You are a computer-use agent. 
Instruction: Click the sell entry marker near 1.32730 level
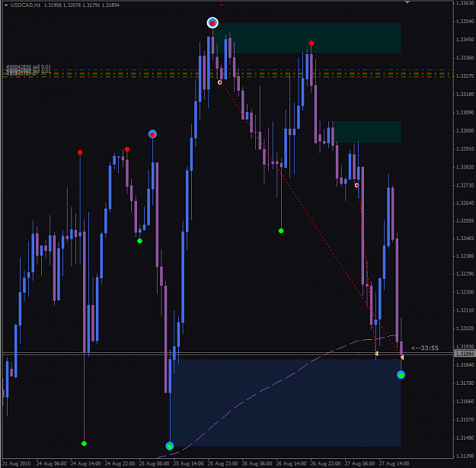[357, 185]
